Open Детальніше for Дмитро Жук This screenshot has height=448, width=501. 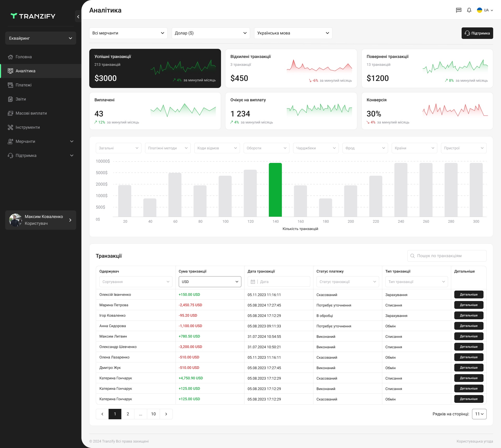tap(469, 368)
